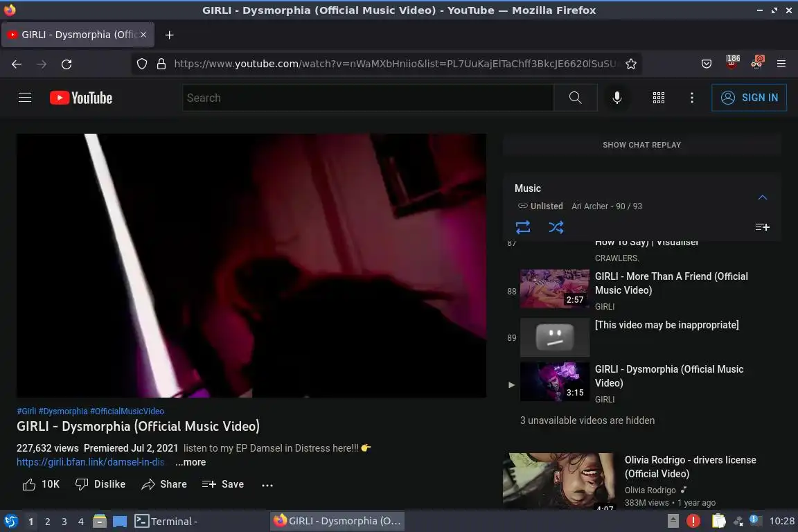The height and width of the screenshot is (532, 798).
Task: Open the uBlock extension showing 186
Action: (732, 62)
